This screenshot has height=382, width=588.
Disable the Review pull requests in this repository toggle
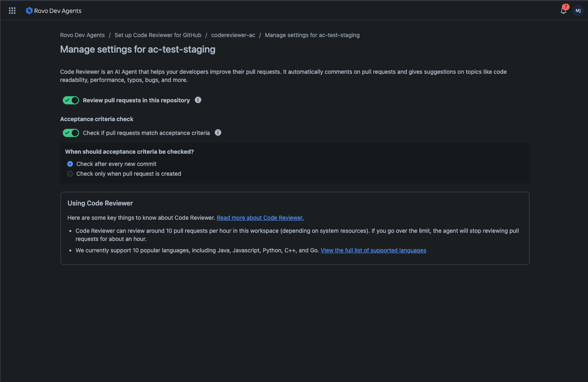[x=70, y=100]
